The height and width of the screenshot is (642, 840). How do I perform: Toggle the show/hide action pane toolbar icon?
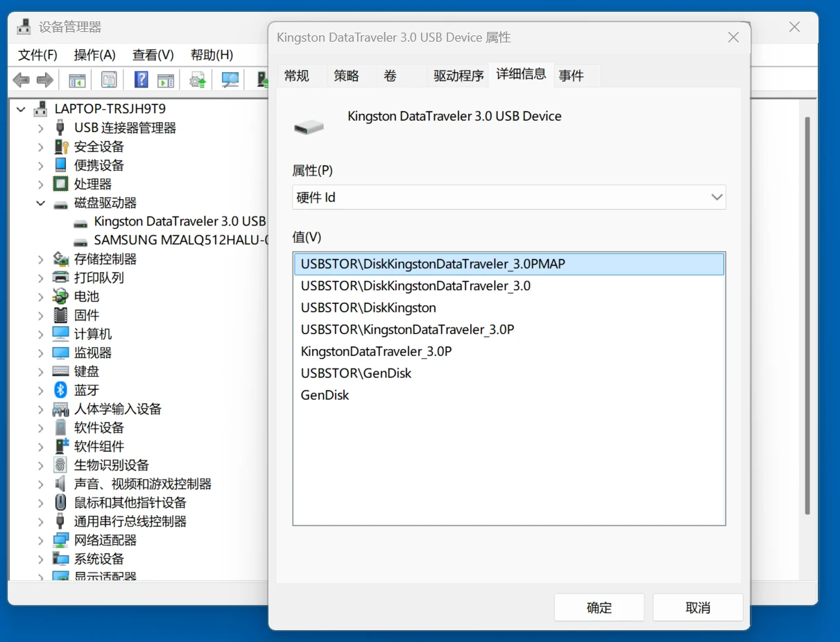(165, 80)
